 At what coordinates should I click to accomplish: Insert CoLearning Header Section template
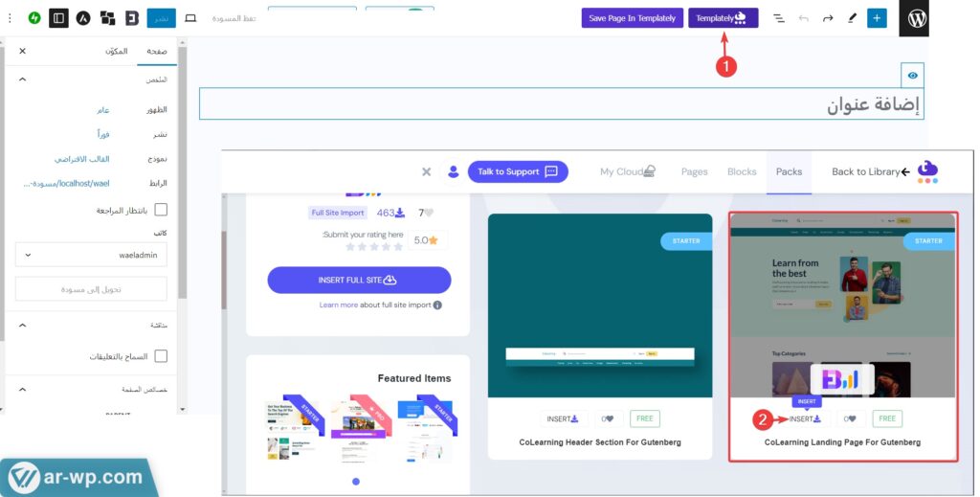[563, 418]
